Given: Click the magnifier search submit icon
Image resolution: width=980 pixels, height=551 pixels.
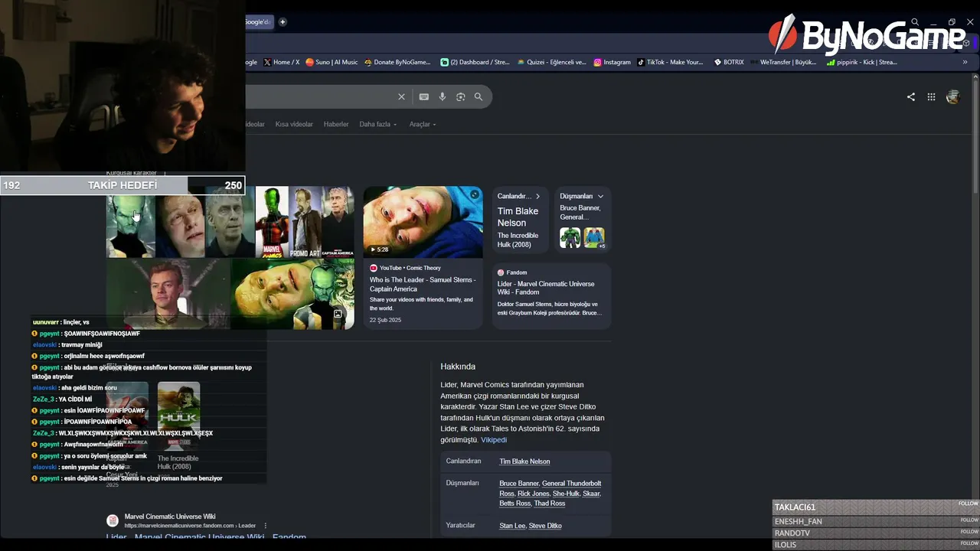Looking at the screenshot, I should pos(479,97).
